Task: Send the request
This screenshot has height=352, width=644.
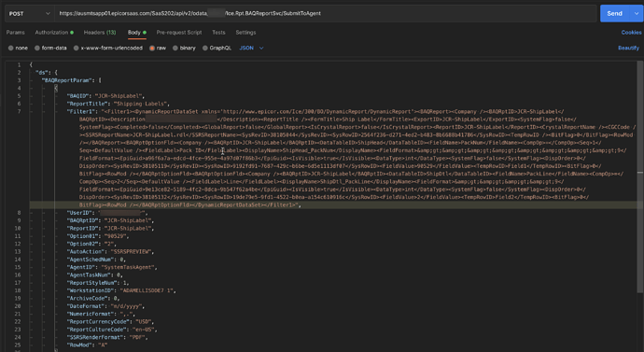Action: click(x=614, y=14)
